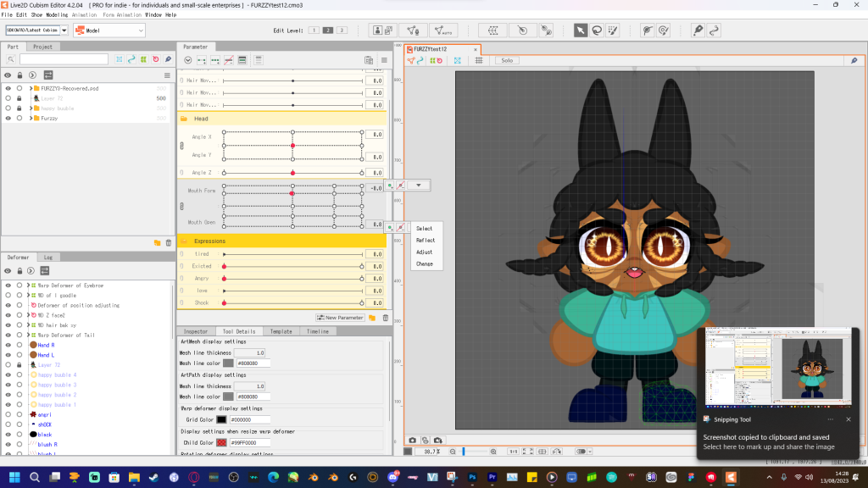Viewport: 868px width, 488px height.
Task: Expand the FURZZY3-Recovered.psd folder
Action: (31, 88)
